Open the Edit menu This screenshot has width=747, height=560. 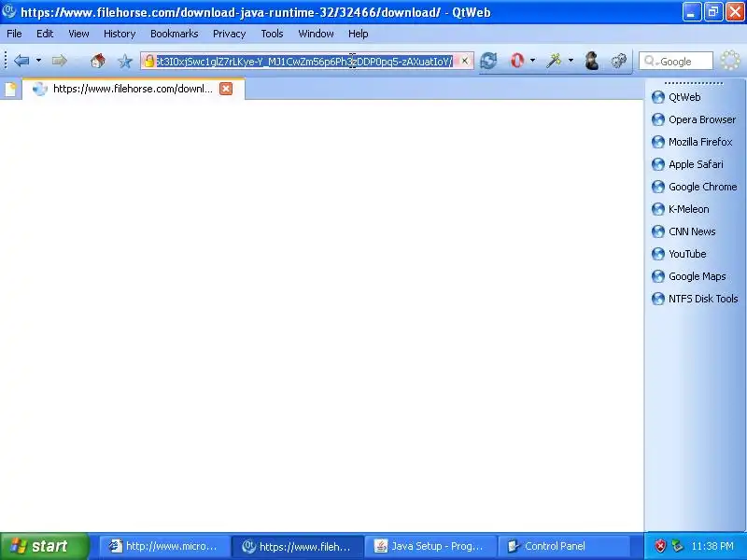[45, 34]
